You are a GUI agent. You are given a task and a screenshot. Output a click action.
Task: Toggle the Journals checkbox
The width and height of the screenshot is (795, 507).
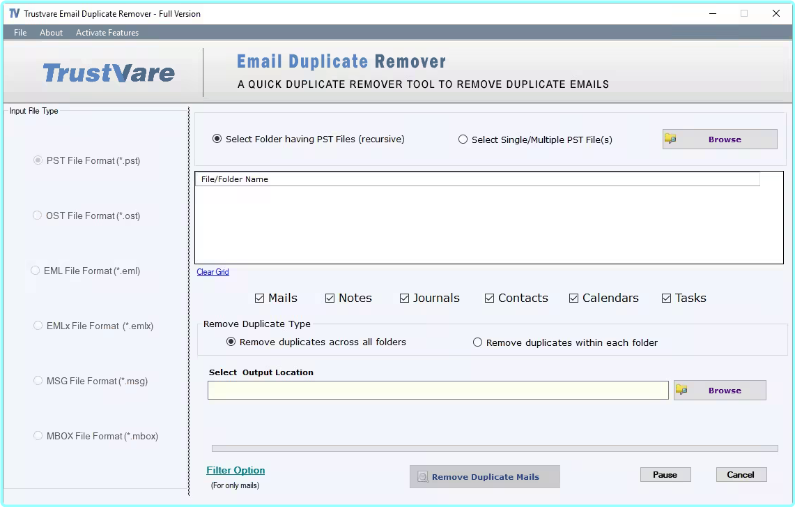pos(404,298)
